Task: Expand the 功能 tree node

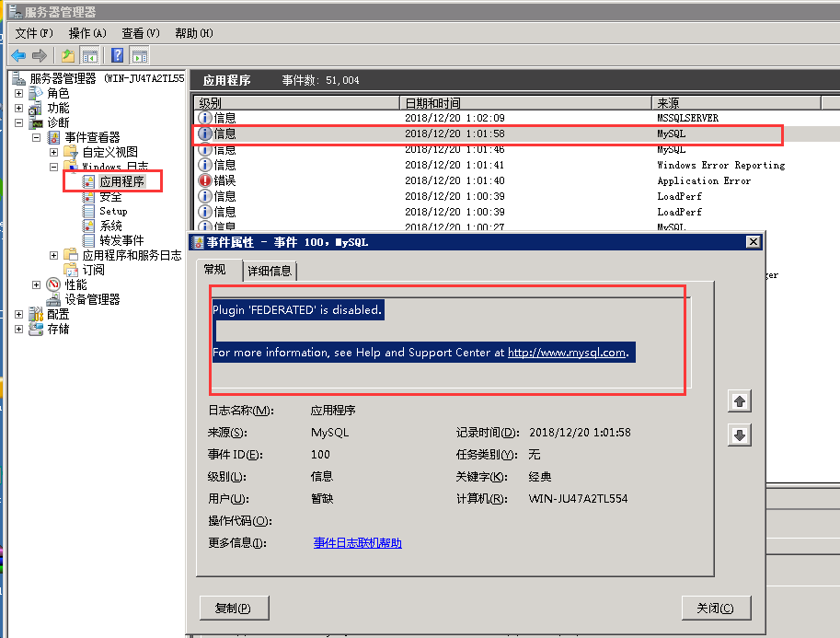Action: [x=18, y=109]
